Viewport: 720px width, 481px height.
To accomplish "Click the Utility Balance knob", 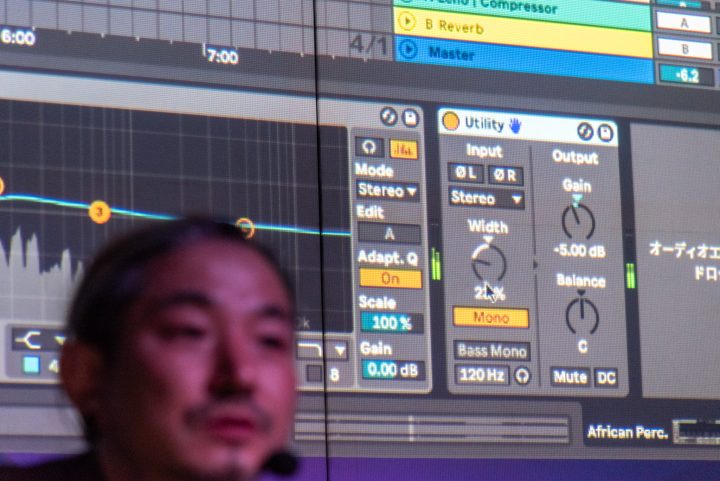I will coord(582,315).
